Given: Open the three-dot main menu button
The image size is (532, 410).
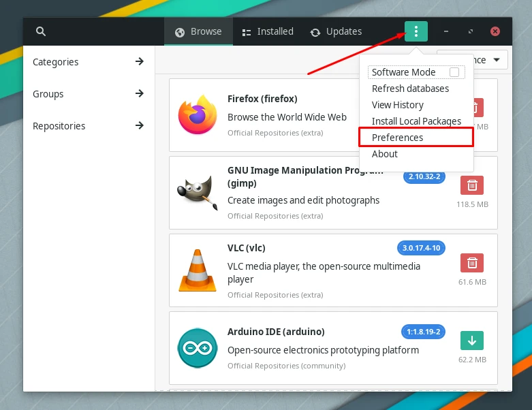Looking at the screenshot, I should (416, 31).
